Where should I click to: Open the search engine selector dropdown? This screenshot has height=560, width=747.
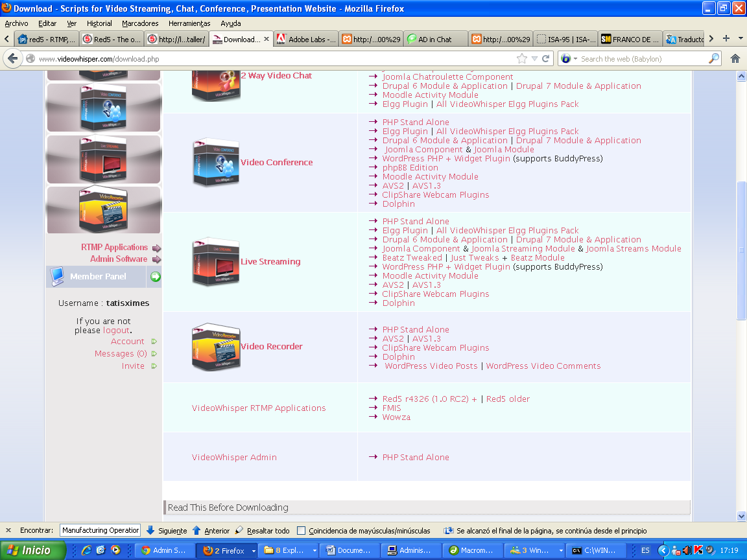(575, 58)
